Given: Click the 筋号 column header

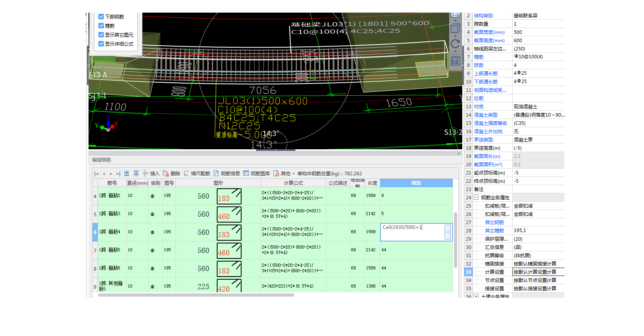Looking at the screenshot, I should [112, 183].
